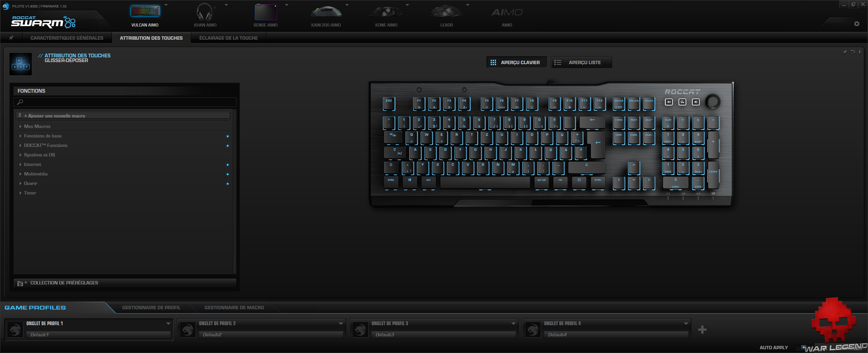Screen dimensions: 868x353
Task: Show panel info with the i icon
Action: click(x=860, y=52)
